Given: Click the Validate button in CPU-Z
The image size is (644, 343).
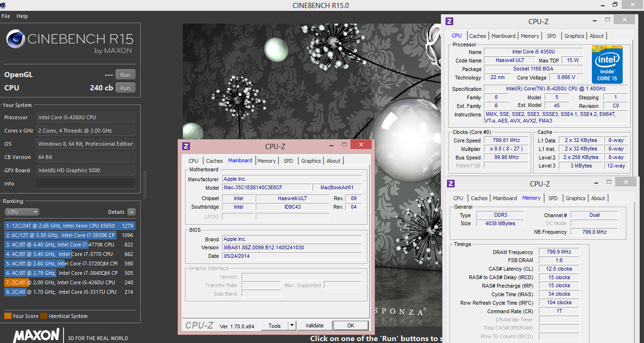Looking at the screenshot, I should coord(314,325).
